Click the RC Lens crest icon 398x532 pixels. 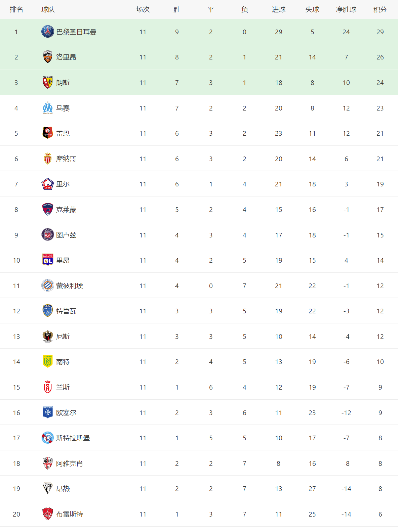[48, 83]
